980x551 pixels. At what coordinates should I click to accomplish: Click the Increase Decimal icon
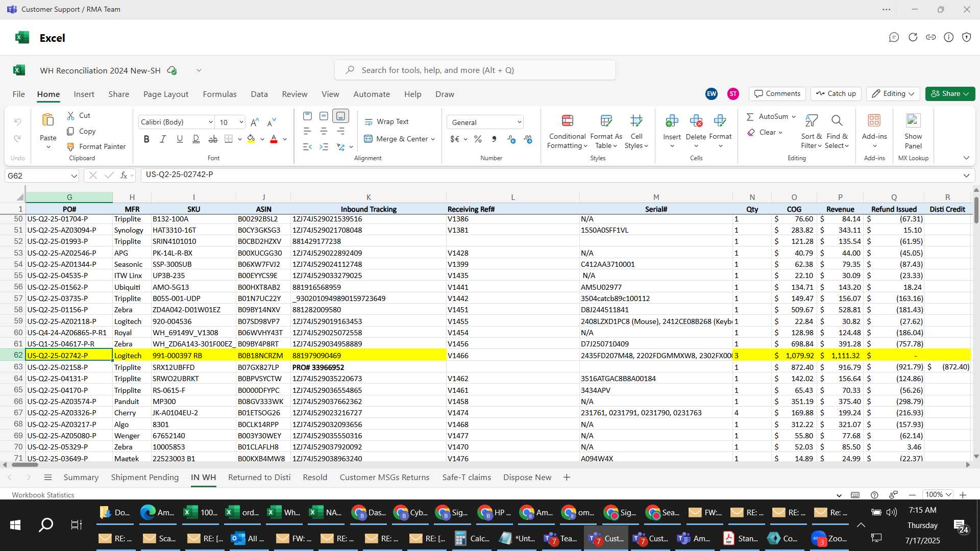coord(511,139)
